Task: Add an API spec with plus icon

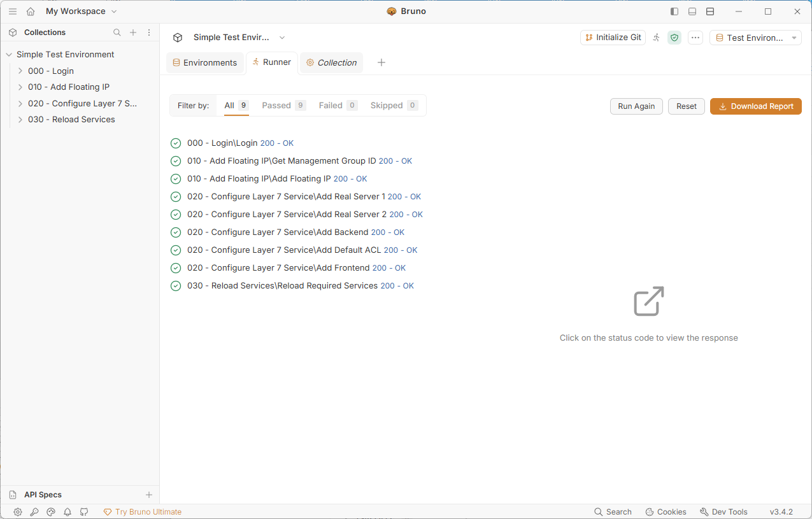Action: (149, 495)
